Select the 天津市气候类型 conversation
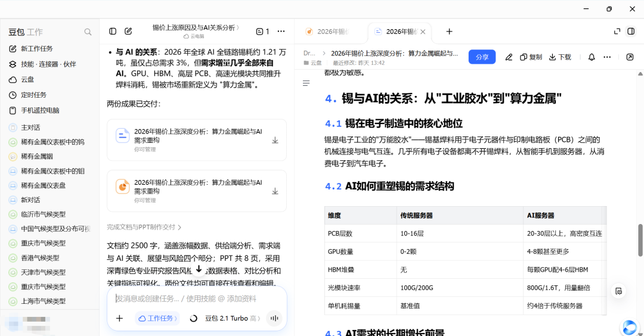The height and width of the screenshot is (336, 644). 49,272
